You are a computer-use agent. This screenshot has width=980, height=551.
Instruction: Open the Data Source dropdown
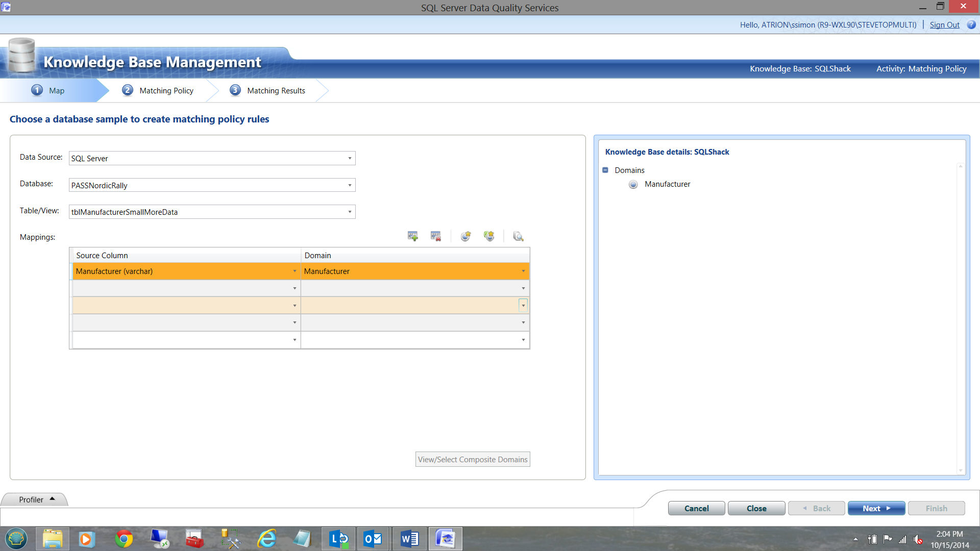[x=350, y=158]
